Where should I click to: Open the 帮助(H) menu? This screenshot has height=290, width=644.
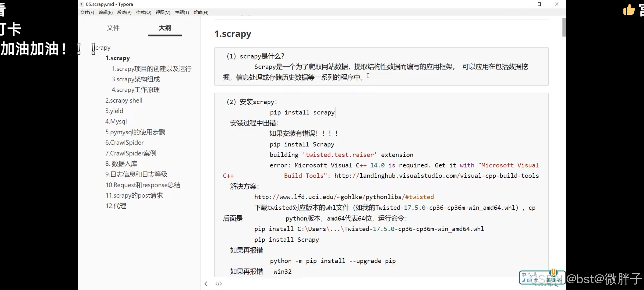201,12
